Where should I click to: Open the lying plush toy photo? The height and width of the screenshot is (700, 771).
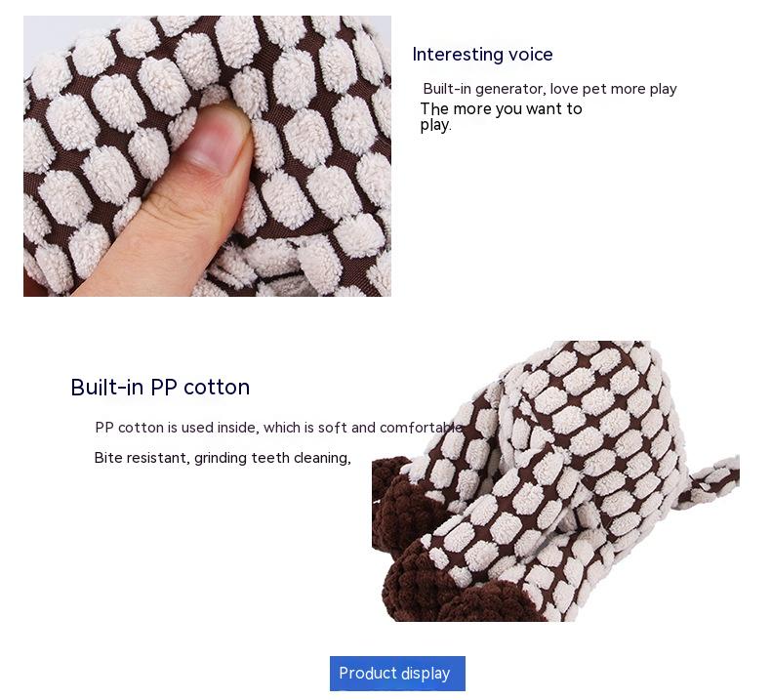[555, 480]
